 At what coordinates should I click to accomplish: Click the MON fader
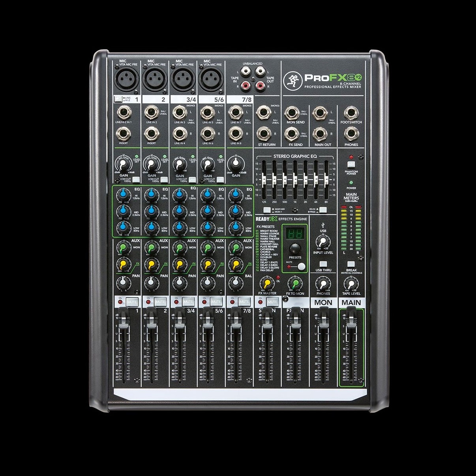[x=323, y=318]
